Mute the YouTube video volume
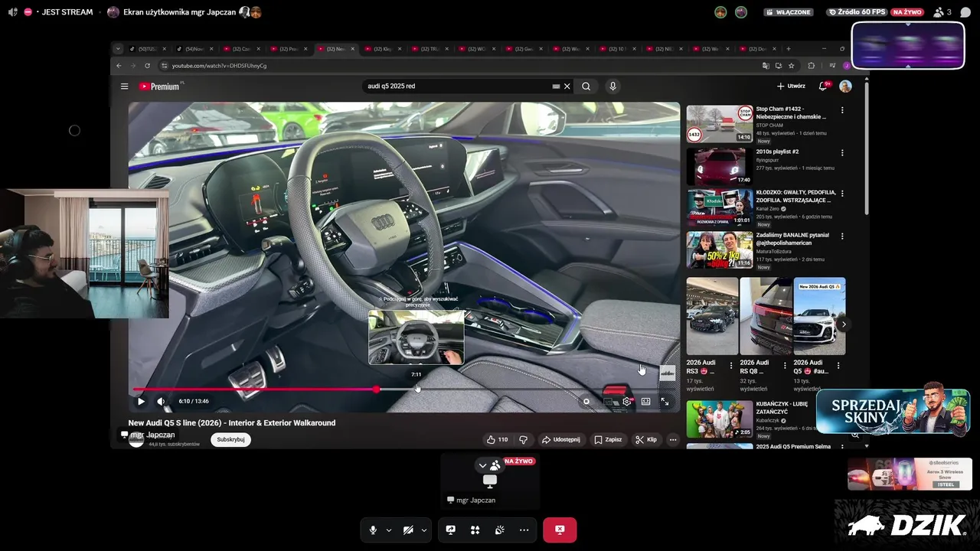This screenshot has width=980, height=551. pyautogui.click(x=161, y=401)
